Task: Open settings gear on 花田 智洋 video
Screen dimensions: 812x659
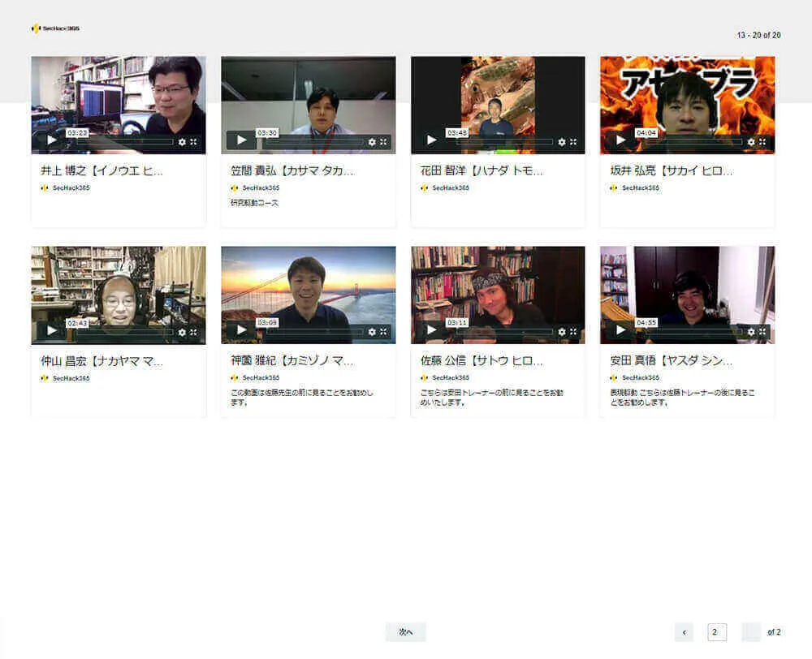Action: [x=562, y=142]
